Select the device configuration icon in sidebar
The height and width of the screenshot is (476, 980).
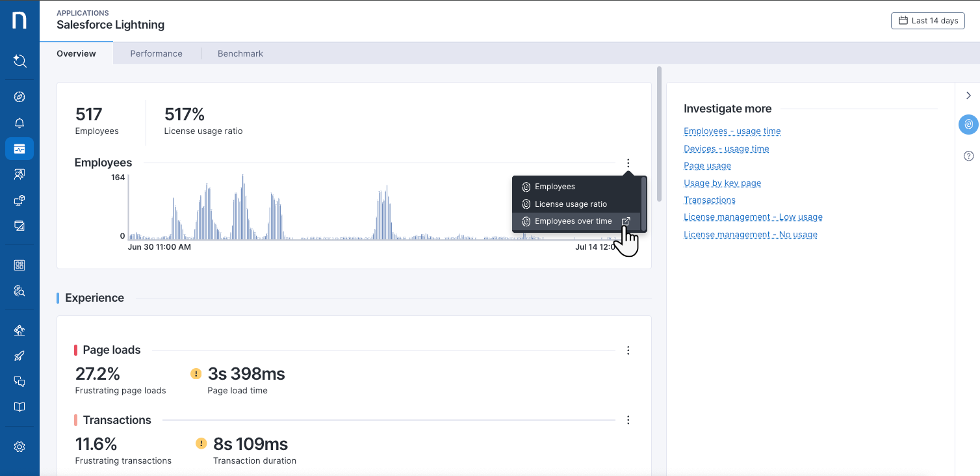pyautogui.click(x=19, y=200)
